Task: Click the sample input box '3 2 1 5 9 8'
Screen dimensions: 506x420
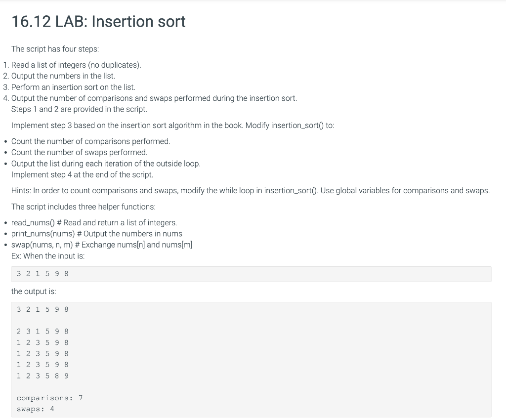Action: (x=251, y=274)
